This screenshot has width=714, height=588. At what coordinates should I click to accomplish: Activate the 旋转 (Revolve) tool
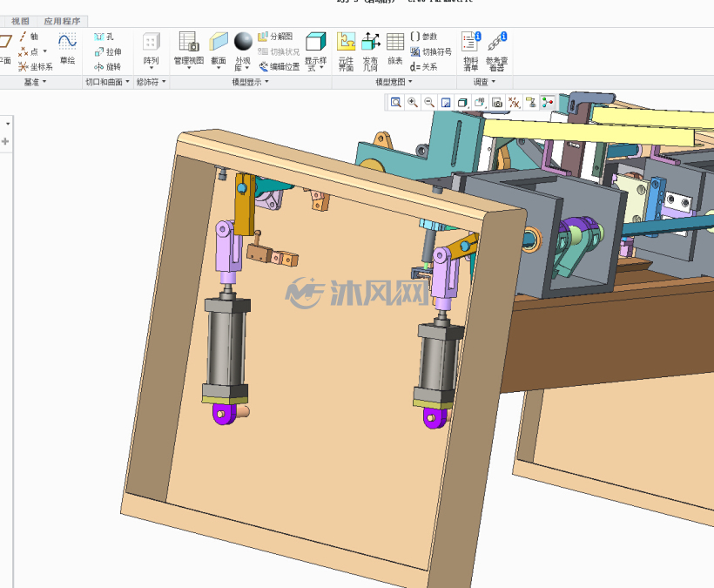tap(107, 67)
